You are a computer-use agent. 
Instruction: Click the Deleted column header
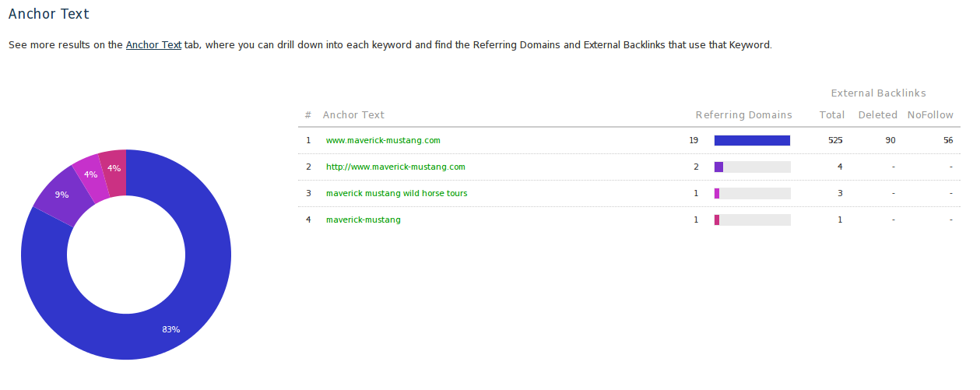pos(877,114)
